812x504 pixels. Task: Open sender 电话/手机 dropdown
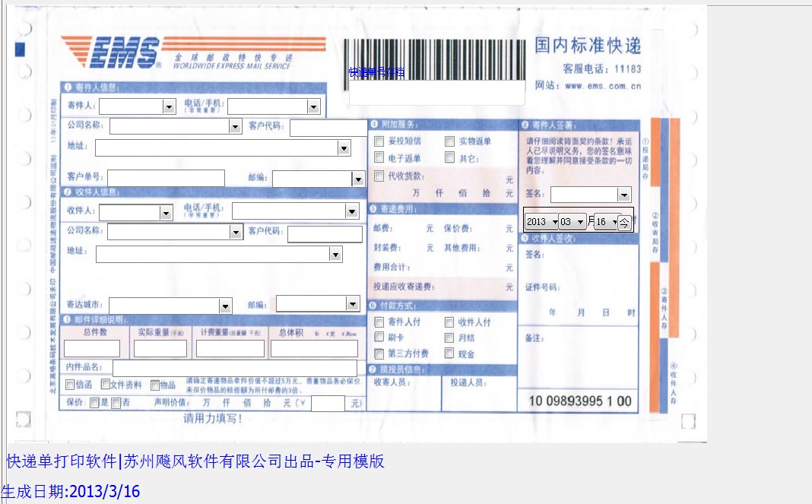tap(312, 106)
